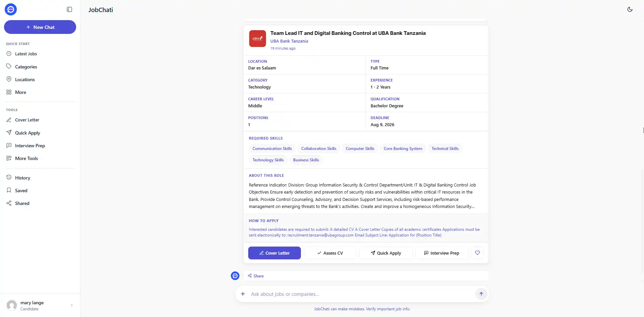This screenshot has height=317, width=644.
Task: Click the history clock icon in sidebar
Action: coord(9,177)
